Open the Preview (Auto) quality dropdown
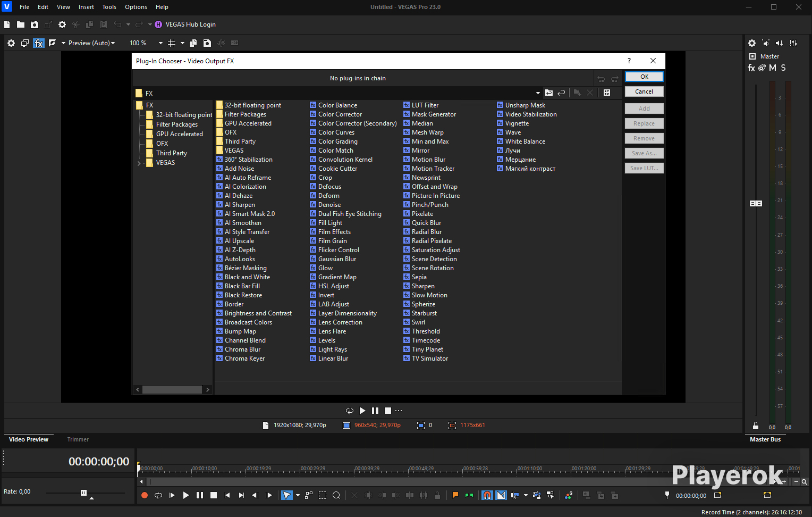812x517 pixels. tap(91, 43)
